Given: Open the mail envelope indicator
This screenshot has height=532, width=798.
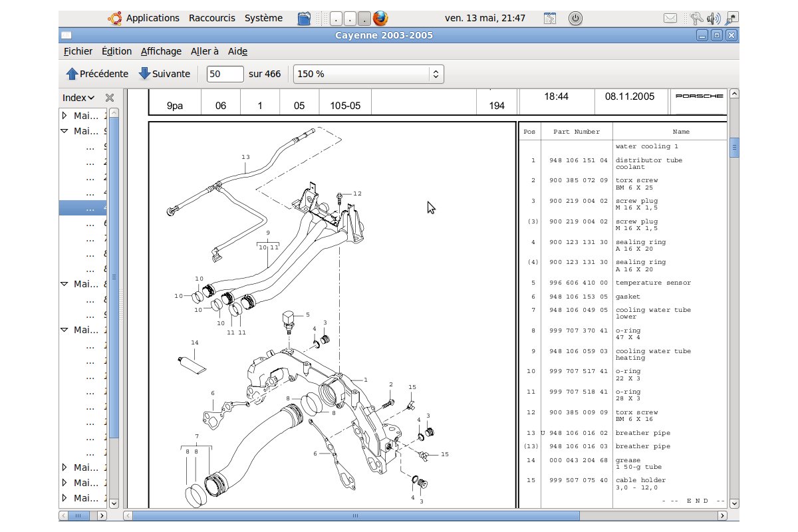Looking at the screenshot, I should tap(670, 18).
